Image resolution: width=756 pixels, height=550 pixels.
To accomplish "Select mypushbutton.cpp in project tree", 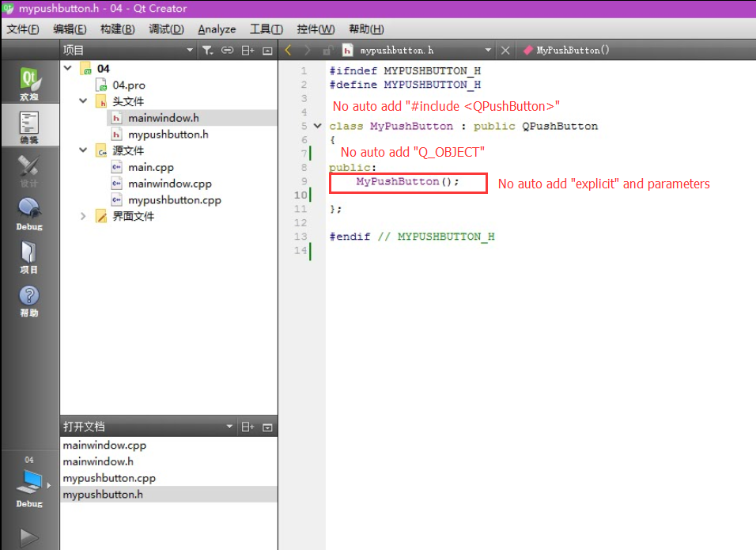I will pyautogui.click(x=175, y=200).
